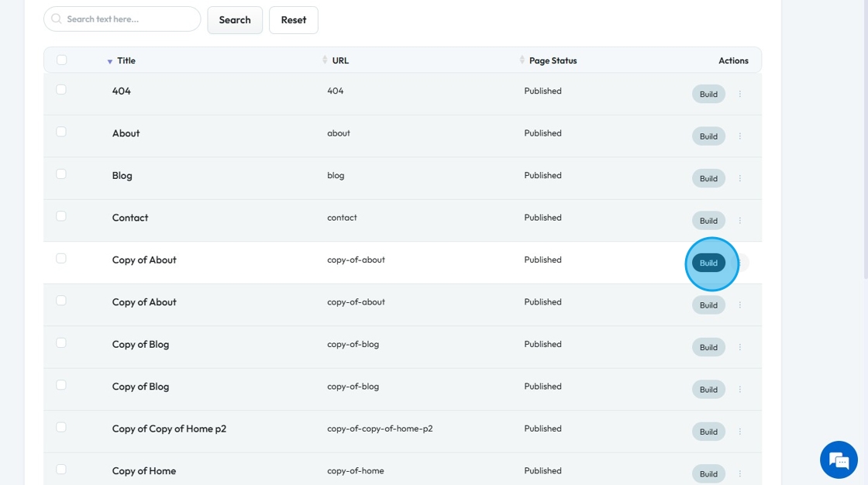Sort by Page Status column arrows
The width and height of the screenshot is (868, 485).
(x=522, y=60)
